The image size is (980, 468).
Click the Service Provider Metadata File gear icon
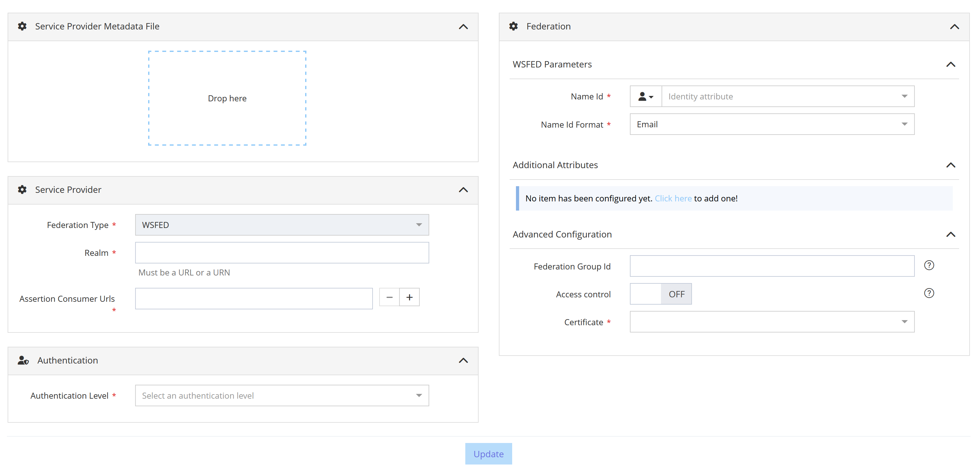pos(22,26)
